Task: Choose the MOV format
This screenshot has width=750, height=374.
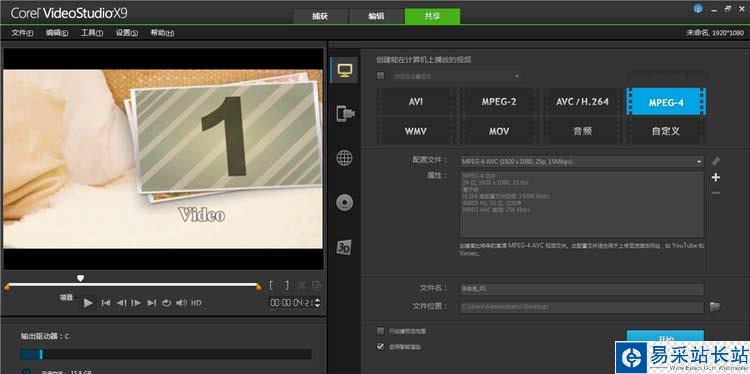Action: pos(499,131)
